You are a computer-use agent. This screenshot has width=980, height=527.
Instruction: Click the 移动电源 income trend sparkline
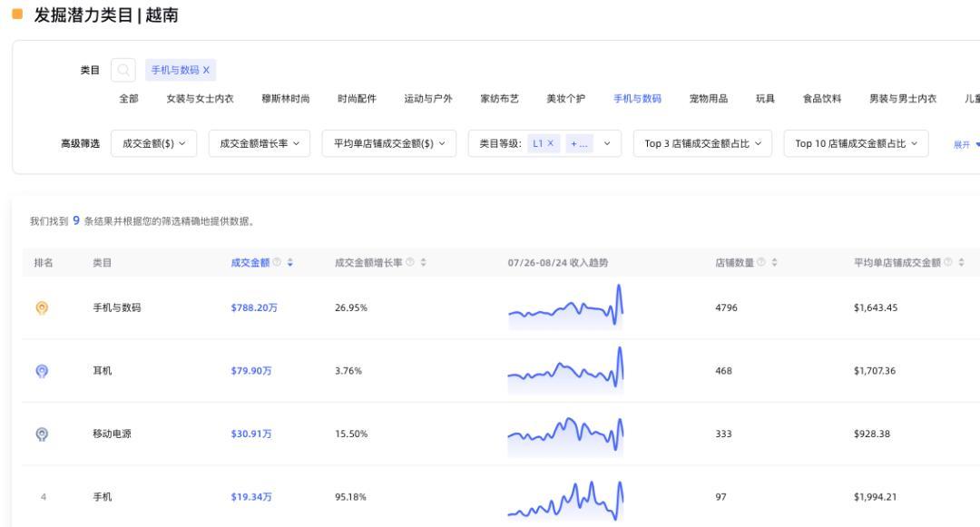(x=565, y=435)
